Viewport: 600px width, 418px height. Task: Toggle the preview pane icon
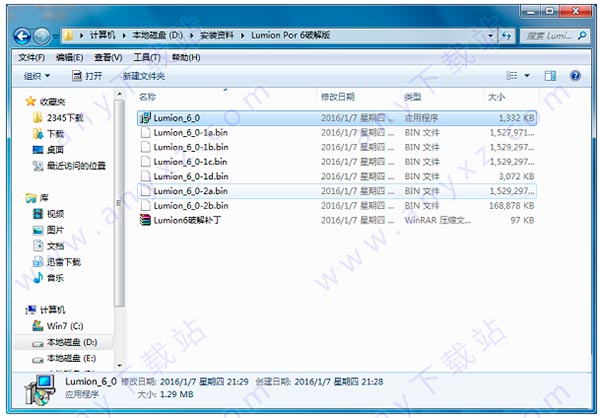tap(550, 76)
